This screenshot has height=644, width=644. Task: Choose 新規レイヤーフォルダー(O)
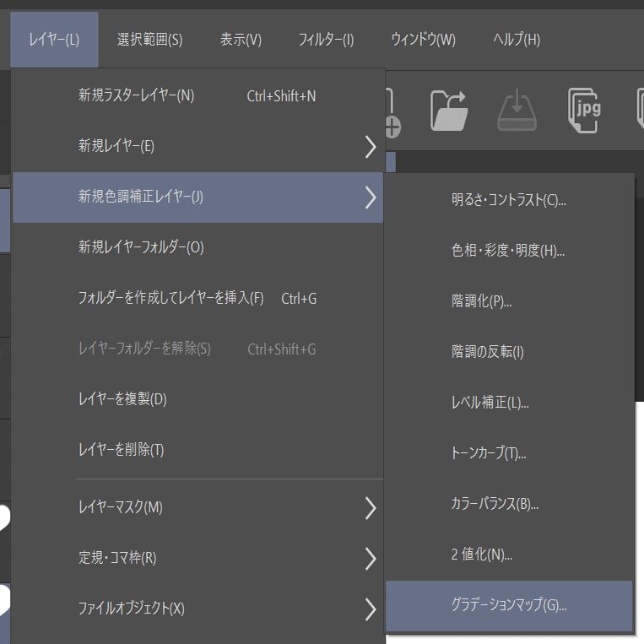[198, 247]
